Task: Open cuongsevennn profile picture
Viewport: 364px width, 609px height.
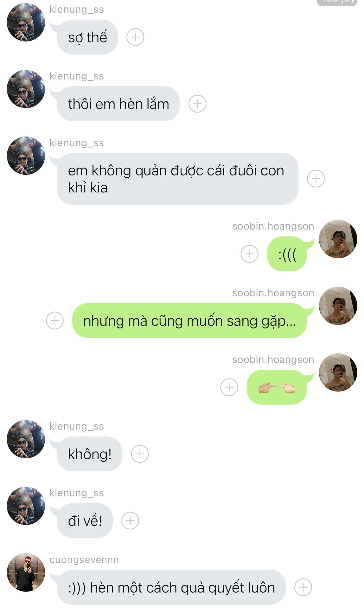Action: pos(26,573)
